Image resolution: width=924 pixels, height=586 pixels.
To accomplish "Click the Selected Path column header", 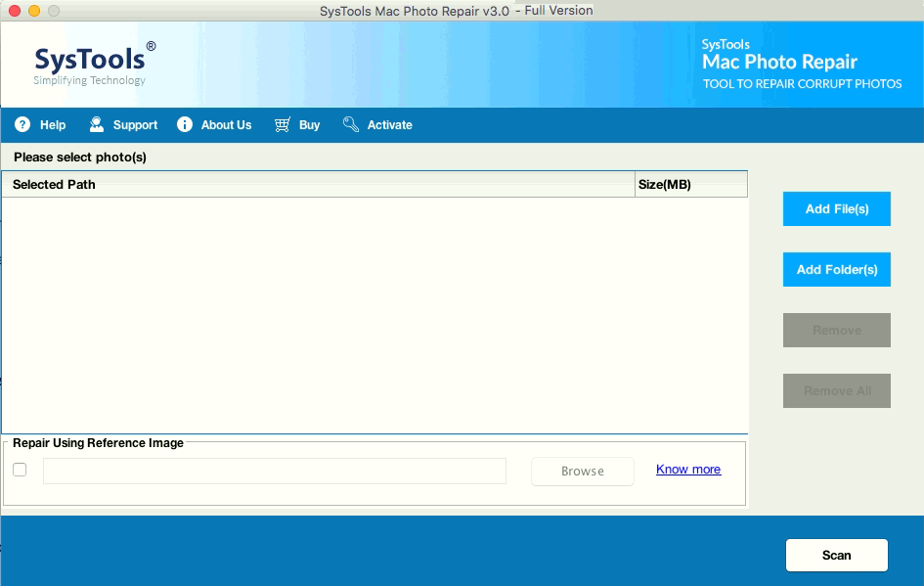I will [318, 185].
